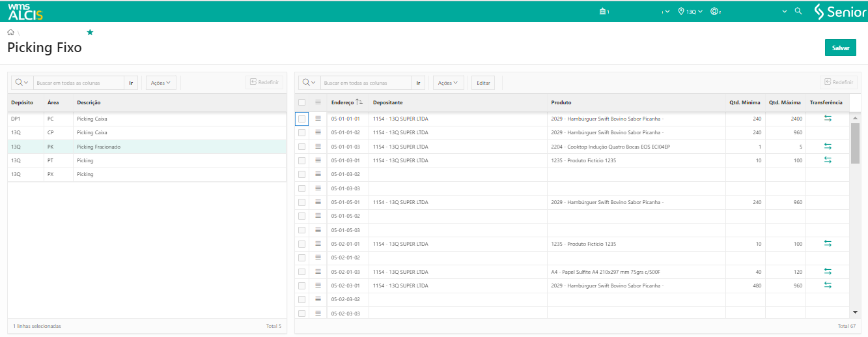868x337 pixels.
Task: Click the building company icon in header
Action: (603, 11)
